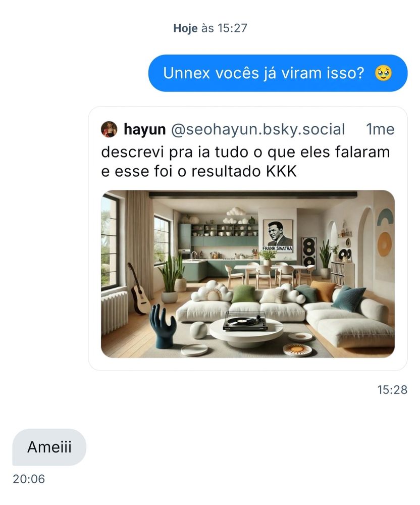420x505 pixels.
Task: Click hayun's profile avatar
Action: (x=109, y=129)
